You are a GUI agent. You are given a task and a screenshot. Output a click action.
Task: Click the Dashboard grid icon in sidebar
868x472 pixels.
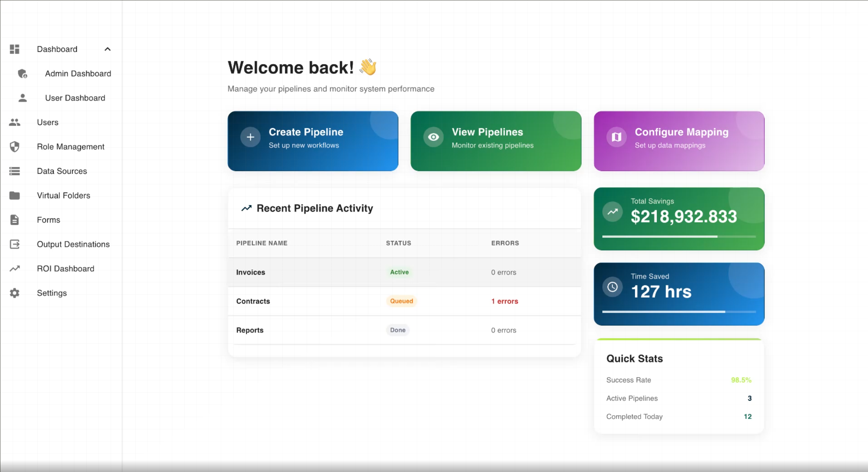(14, 49)
